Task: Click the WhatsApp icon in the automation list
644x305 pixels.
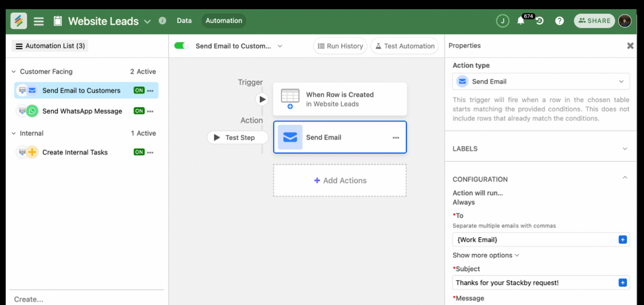Action: [x=33, y=111]
